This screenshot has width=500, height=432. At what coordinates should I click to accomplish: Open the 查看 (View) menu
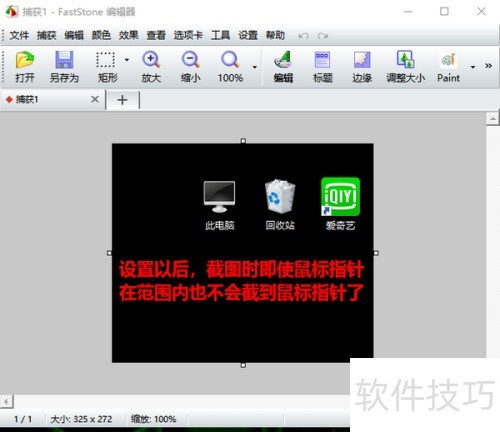(156, 35)
